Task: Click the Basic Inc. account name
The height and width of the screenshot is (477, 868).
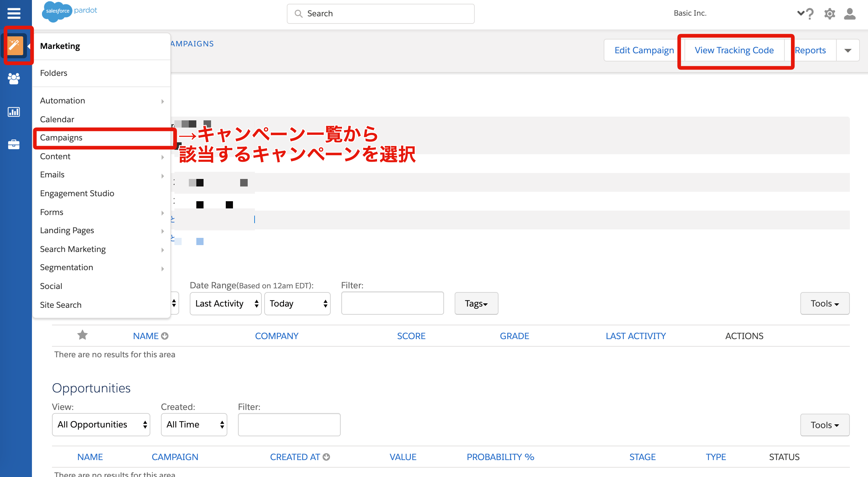Action: coord(690,13)
